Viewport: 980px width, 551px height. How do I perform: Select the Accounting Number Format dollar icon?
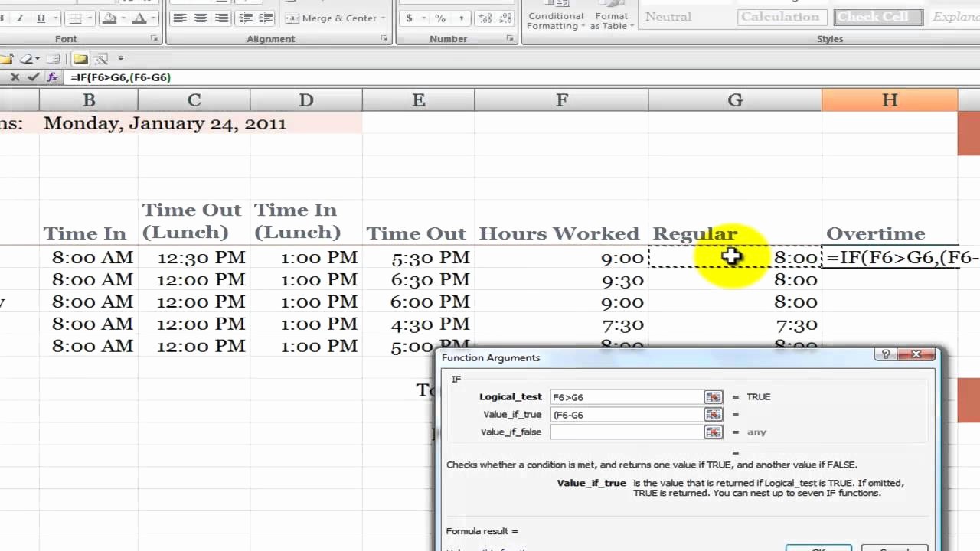[410, 17]
